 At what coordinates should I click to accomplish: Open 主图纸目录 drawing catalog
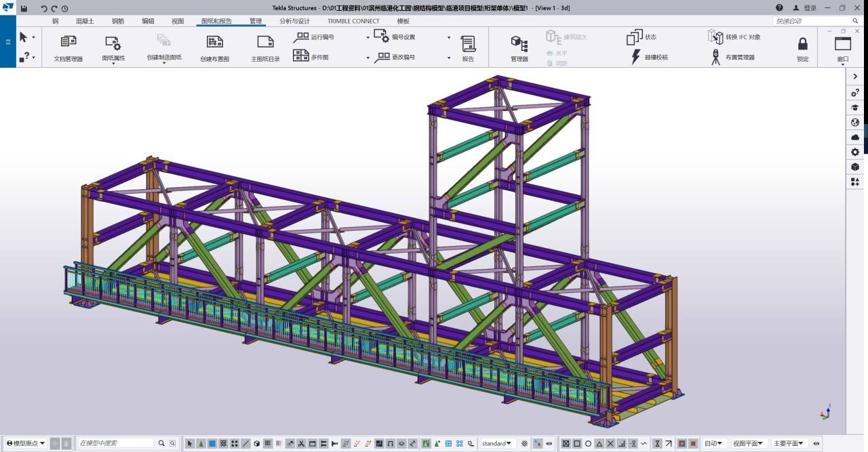point(265,48)
